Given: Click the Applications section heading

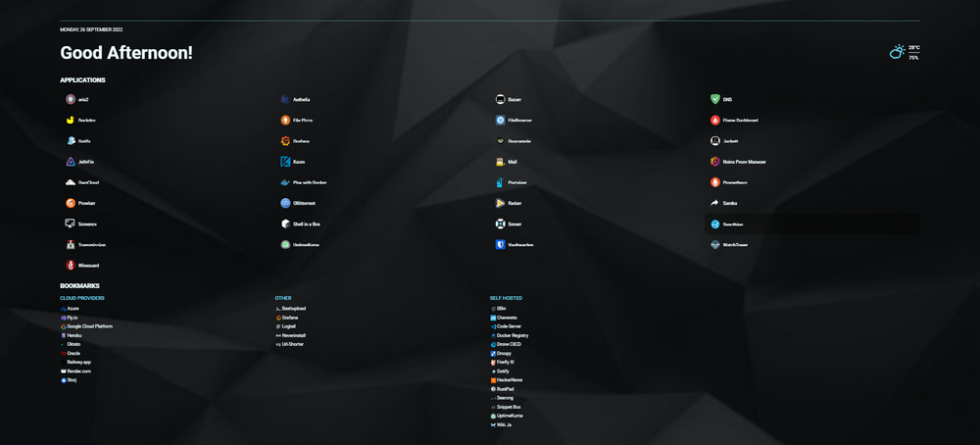Looking at the screenshot, I should click(82, 80).
